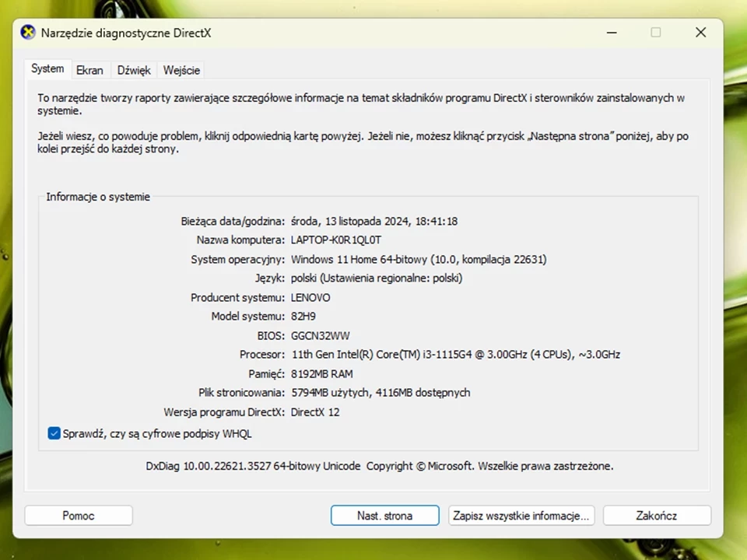Click the BIOS field label
Image resolution: width=747 pixels, height=560 pixels.
pyautogui.click(x=271, y=336)
